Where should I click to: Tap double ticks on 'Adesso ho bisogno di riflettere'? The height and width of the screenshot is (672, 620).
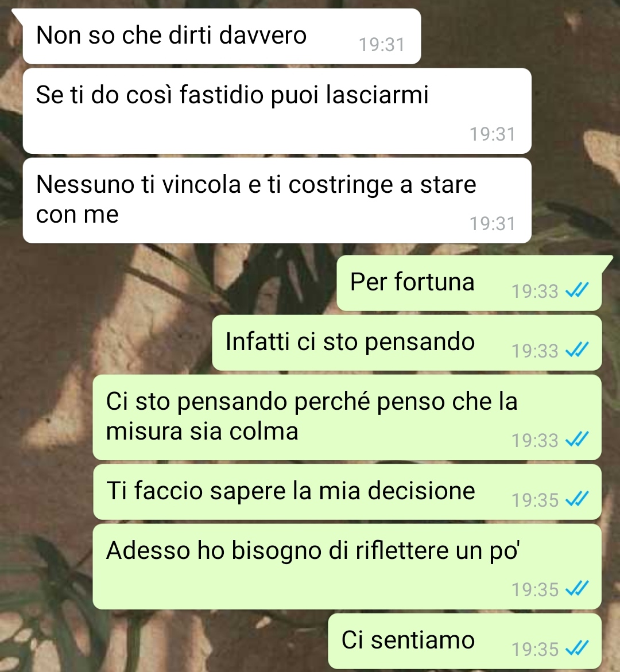tap(577, 589)
